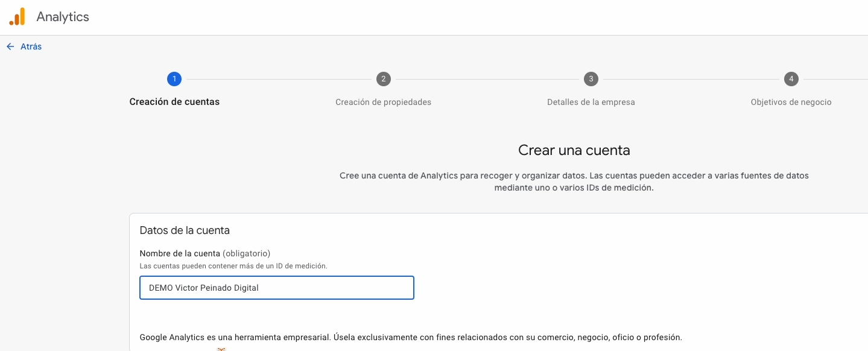Select step 3 circle Detalles de la empresa
The image size is (868, 351).
(591, 79)
